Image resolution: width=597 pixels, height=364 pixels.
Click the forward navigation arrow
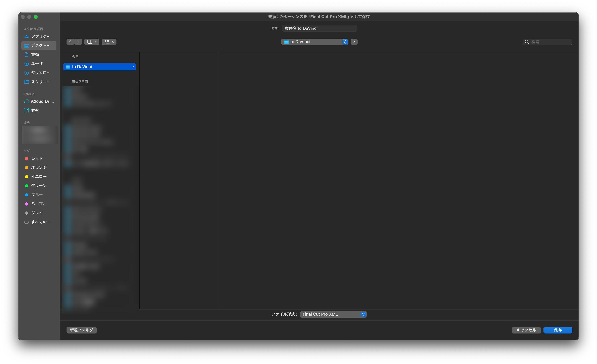[x=78, y=42]
